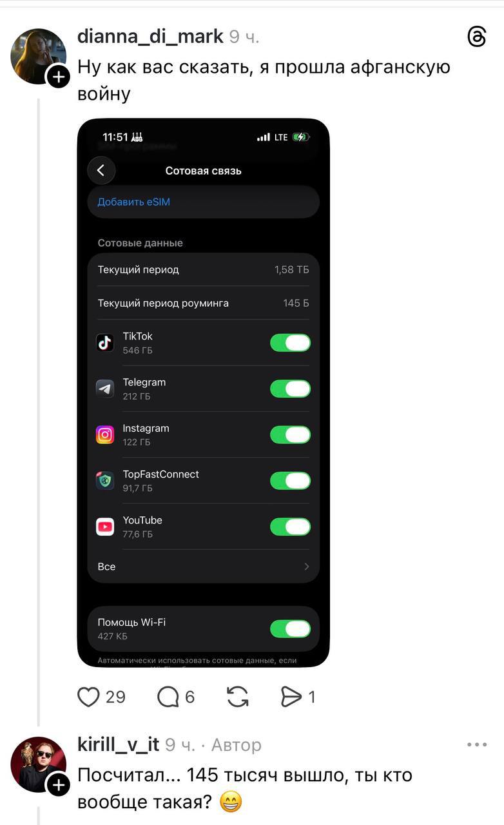Follow kirill_v_it using avatar plus badge

[x=58, y=785]
